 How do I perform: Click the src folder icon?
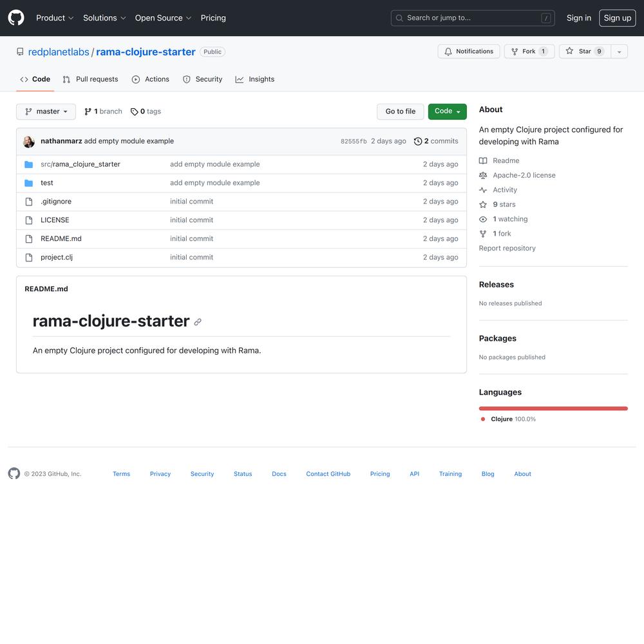[29, 164]
